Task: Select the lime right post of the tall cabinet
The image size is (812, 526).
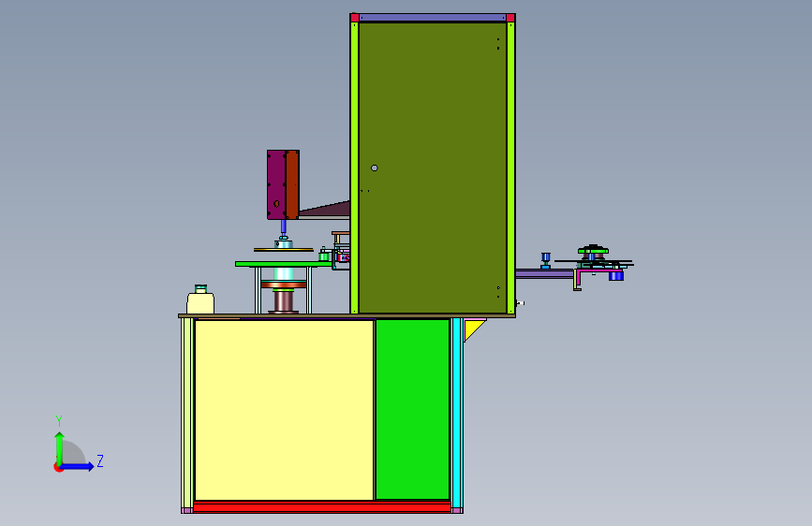Action: (511, 168)
